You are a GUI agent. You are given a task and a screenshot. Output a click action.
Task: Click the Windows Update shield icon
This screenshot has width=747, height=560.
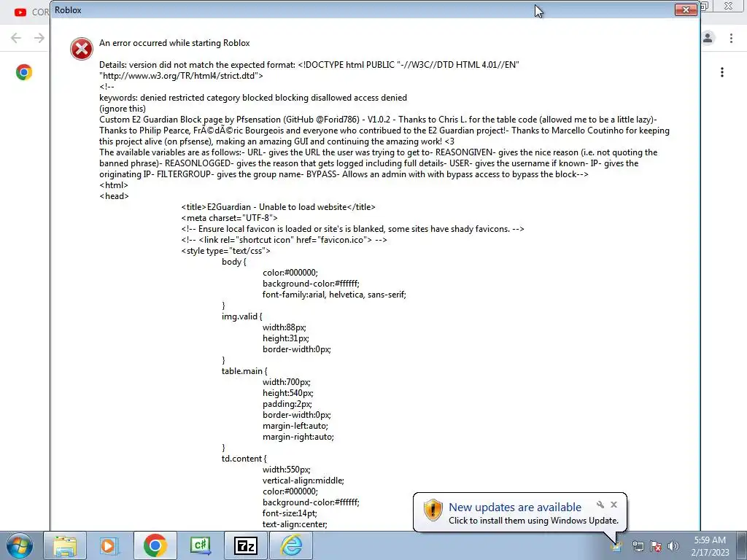(433, 510)
